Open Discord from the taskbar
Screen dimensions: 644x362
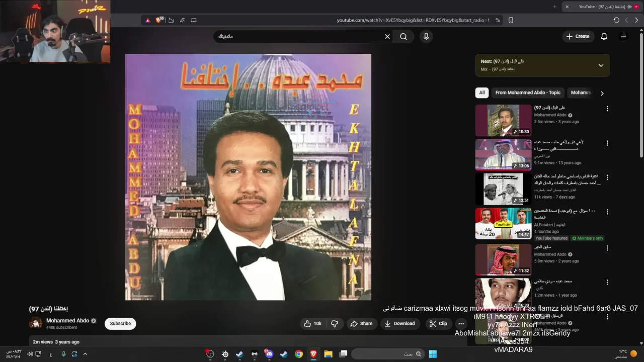click(x=269, y=354)
